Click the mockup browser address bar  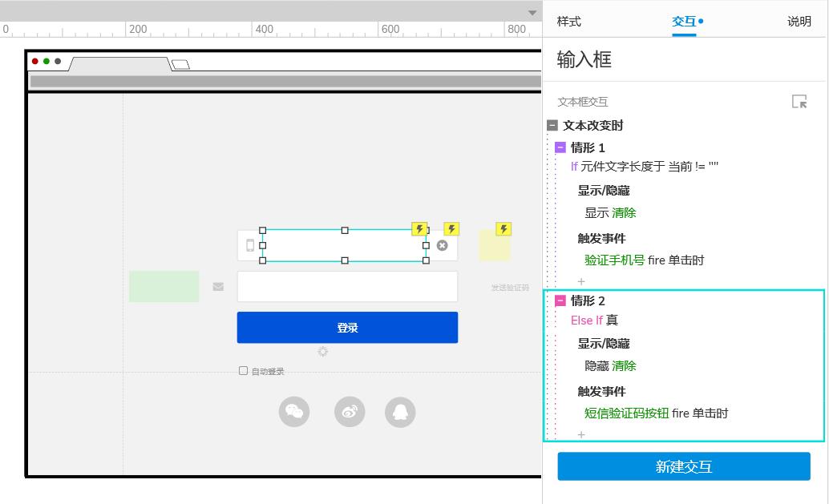[x=285, y=82]
